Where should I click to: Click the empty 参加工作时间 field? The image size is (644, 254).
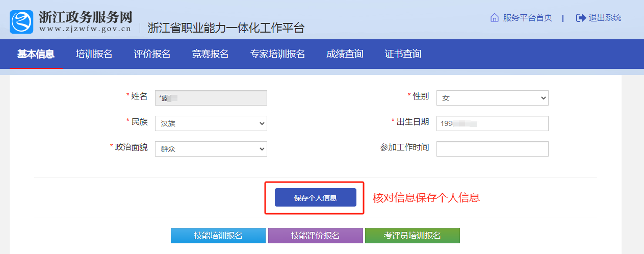point(492,149)
